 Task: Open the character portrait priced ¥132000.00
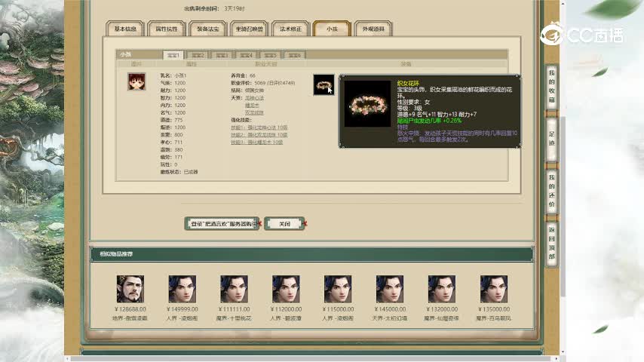[442, 290]
